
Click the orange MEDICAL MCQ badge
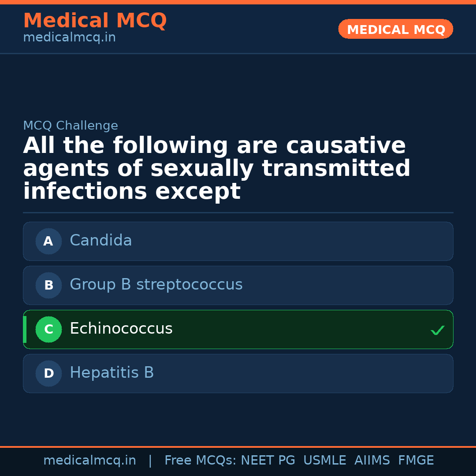[x=396, y=29]
